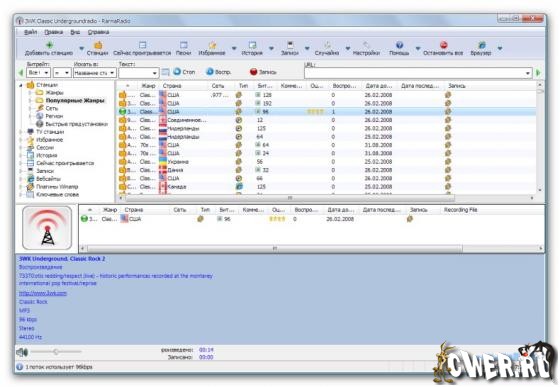560x387 pixels.
Task: Click the Add Station green plus icon
Action: pyautogui.click(x=50, y=45)
